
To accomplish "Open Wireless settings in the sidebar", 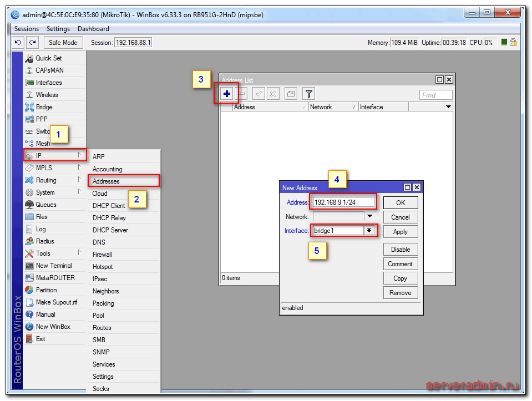I will coord(54,95).
